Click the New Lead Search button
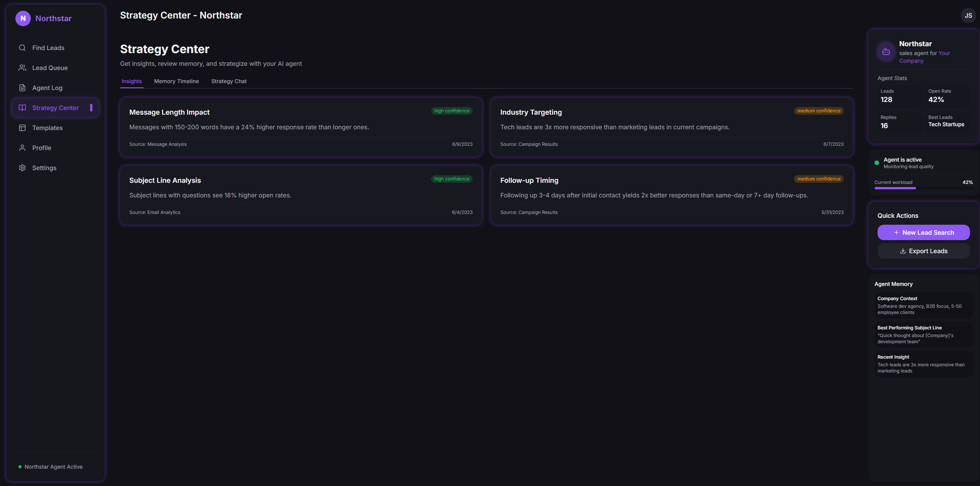This screenshot has width=980, height=486. [x=923, y=232]
